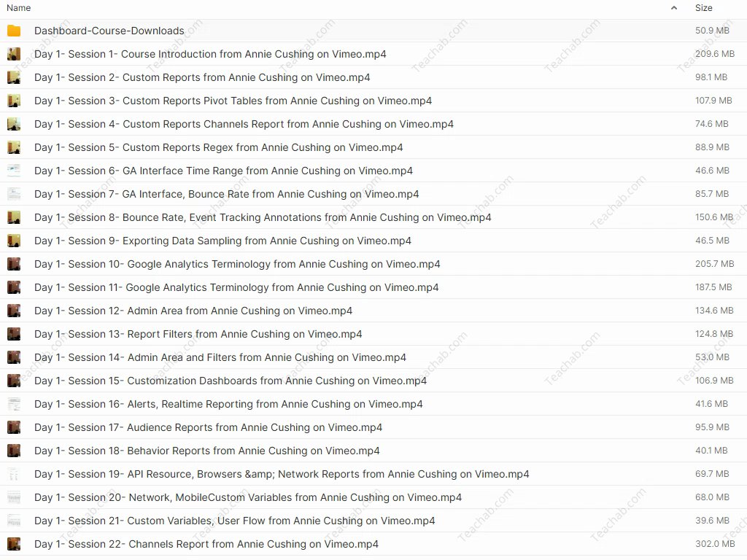
Task: Open Session 17 Audience Reports video file
Action: pos(208,427)
